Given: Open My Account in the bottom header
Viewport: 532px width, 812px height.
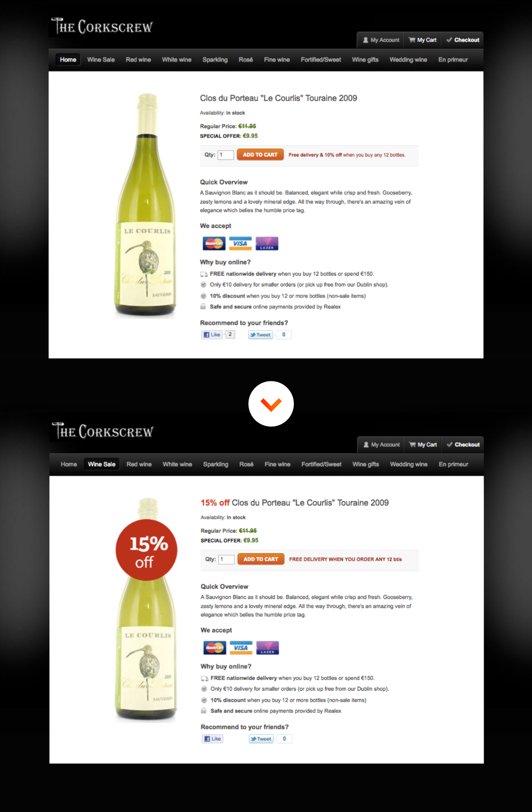Looking at the screenshot, I should pyautogui.click(x=381, y=445).
